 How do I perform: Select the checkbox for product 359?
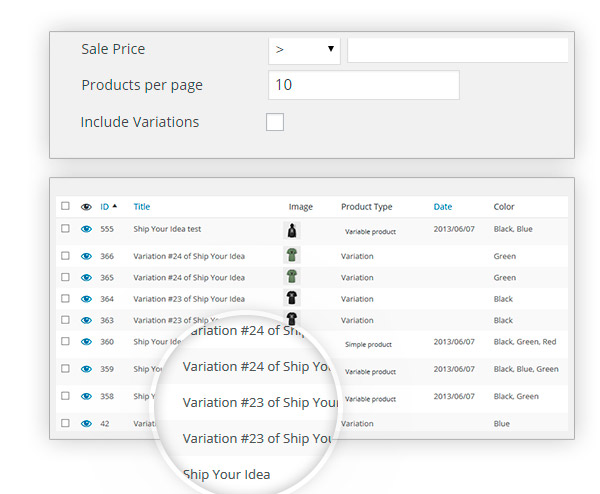pyautogui.click(x=65, y=368)
